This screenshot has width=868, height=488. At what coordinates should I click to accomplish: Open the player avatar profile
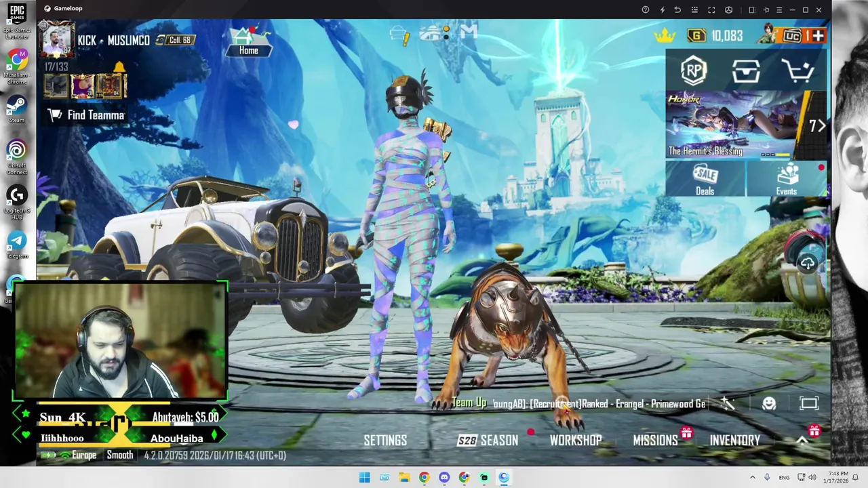[57, 40]
